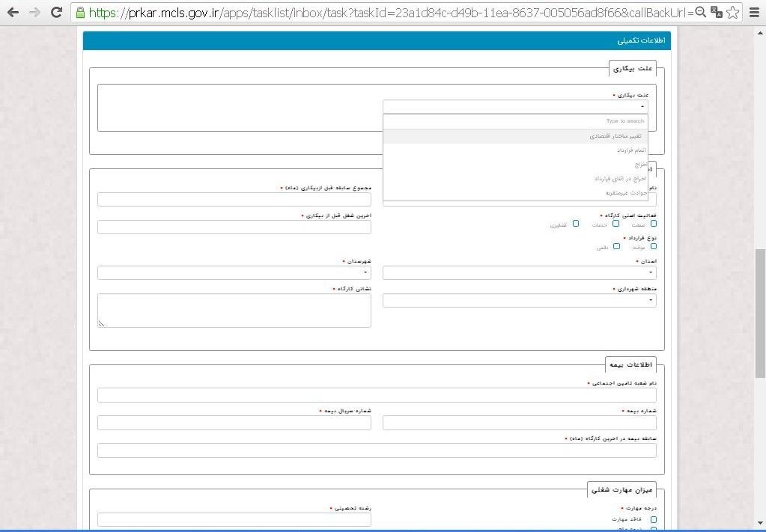This screenshot has width=766, height=532.
Task: Bookmark this page with the star icon
Action: [733, 12]
